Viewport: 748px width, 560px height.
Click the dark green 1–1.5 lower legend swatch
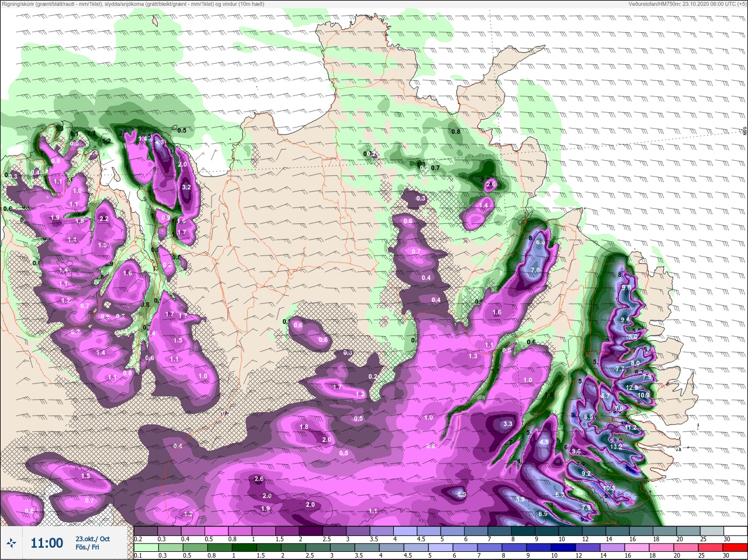click(x=245, y=548)
